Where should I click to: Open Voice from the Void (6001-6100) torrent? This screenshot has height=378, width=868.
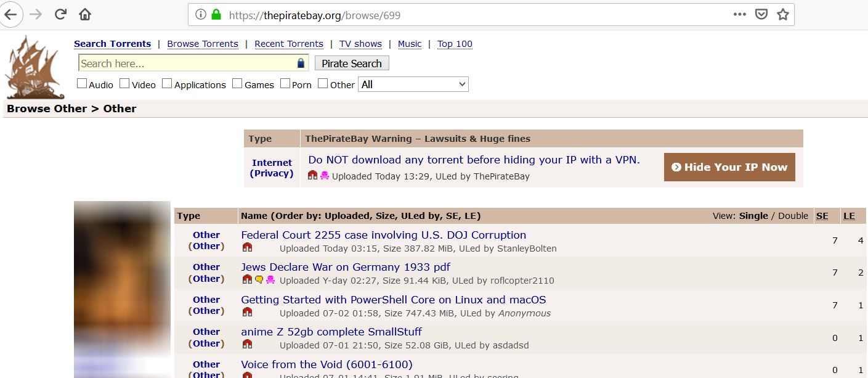click(327, 364)
